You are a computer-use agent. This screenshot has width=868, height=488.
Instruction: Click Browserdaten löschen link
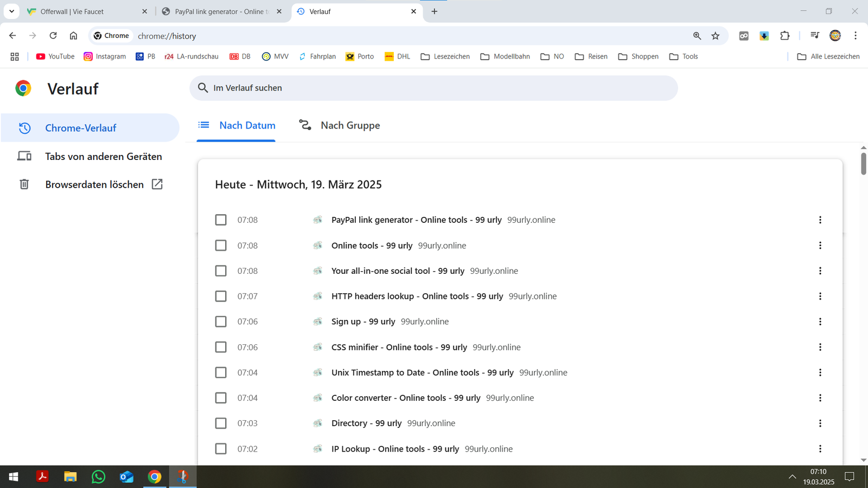pos(90,184)
